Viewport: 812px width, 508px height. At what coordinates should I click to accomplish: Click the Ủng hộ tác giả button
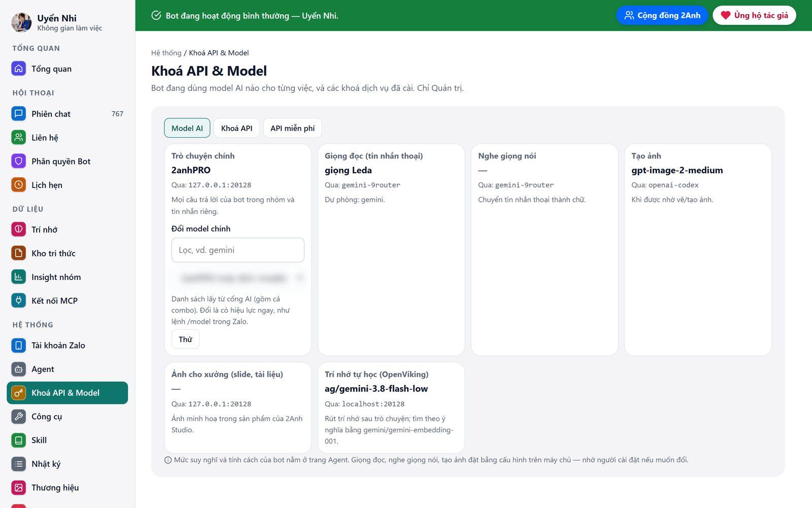point(754,15)
